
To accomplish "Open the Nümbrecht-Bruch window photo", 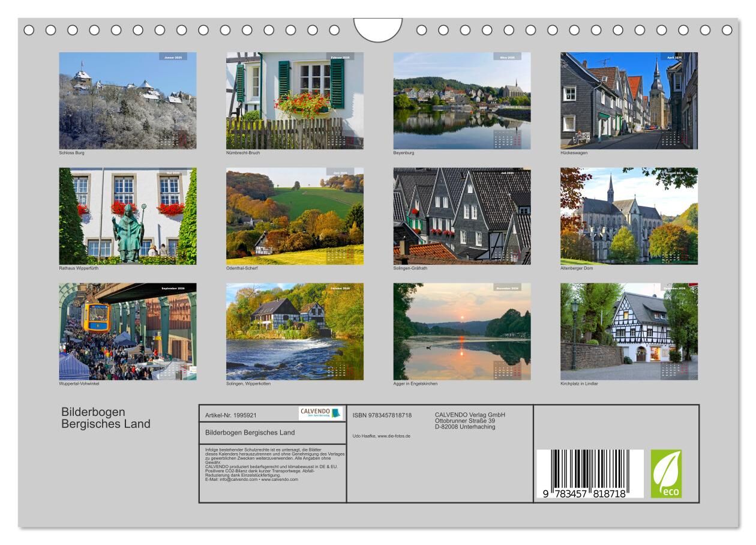I will 295,100.
